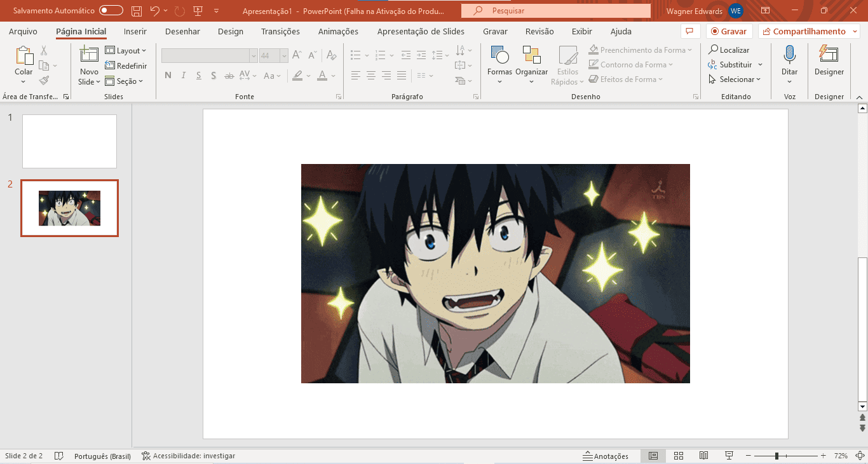
Task: Switch to the Inserir tab
Action: 135,31
